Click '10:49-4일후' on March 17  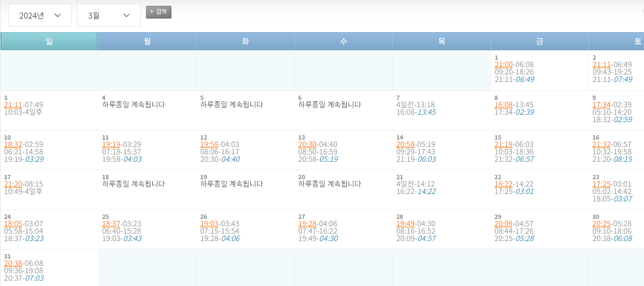(x=23, y=191)
